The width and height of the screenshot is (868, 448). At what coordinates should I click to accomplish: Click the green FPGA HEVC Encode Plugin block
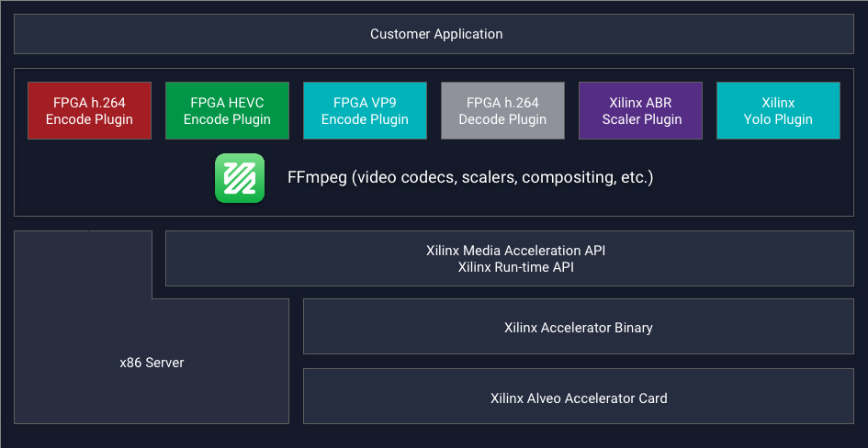(x=227, y=111)
